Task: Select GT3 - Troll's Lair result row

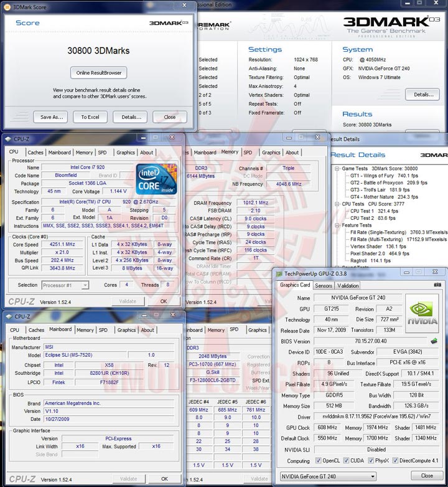Action: (380, 190)
